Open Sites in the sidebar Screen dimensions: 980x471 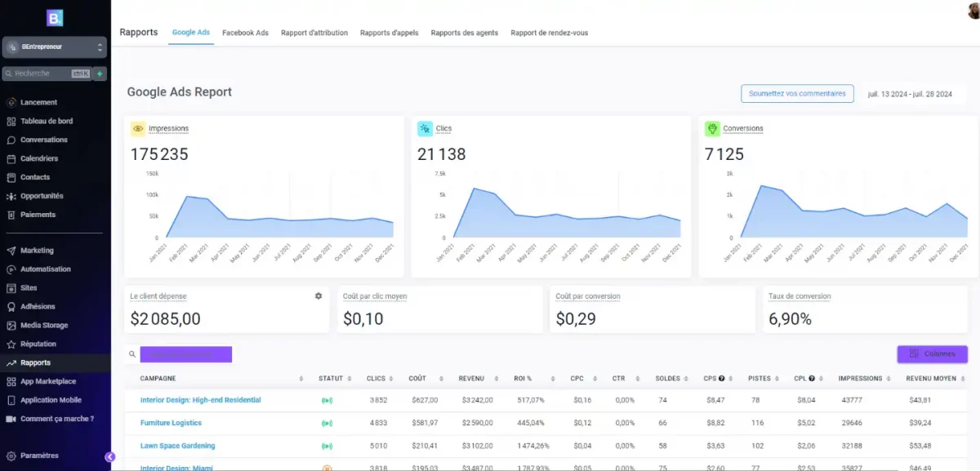point(29,288)
